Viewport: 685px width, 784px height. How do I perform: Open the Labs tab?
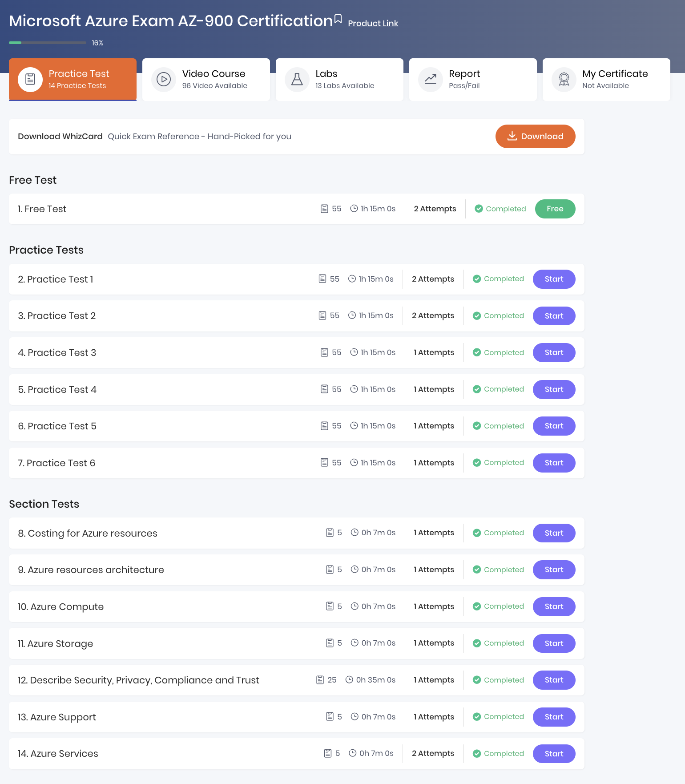pyautogui.click(x=339, y=79)
